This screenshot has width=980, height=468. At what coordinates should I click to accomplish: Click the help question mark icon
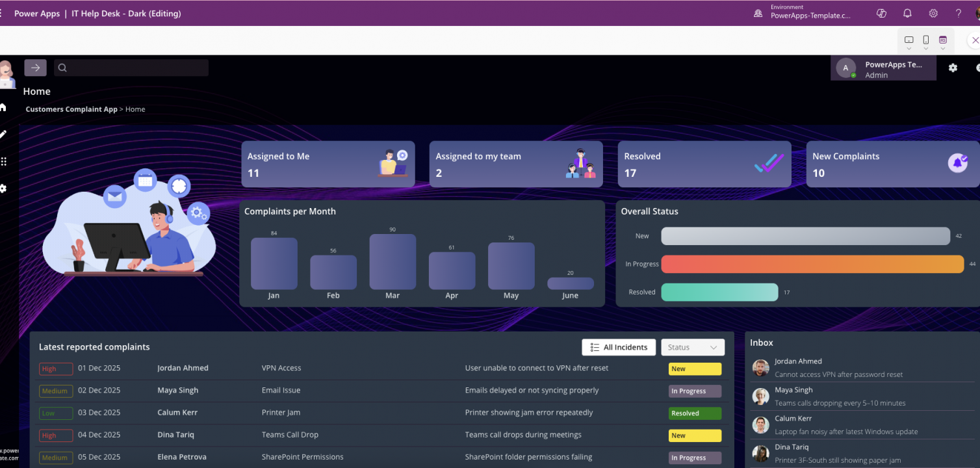pyautogui.click(x=958, y=13)
